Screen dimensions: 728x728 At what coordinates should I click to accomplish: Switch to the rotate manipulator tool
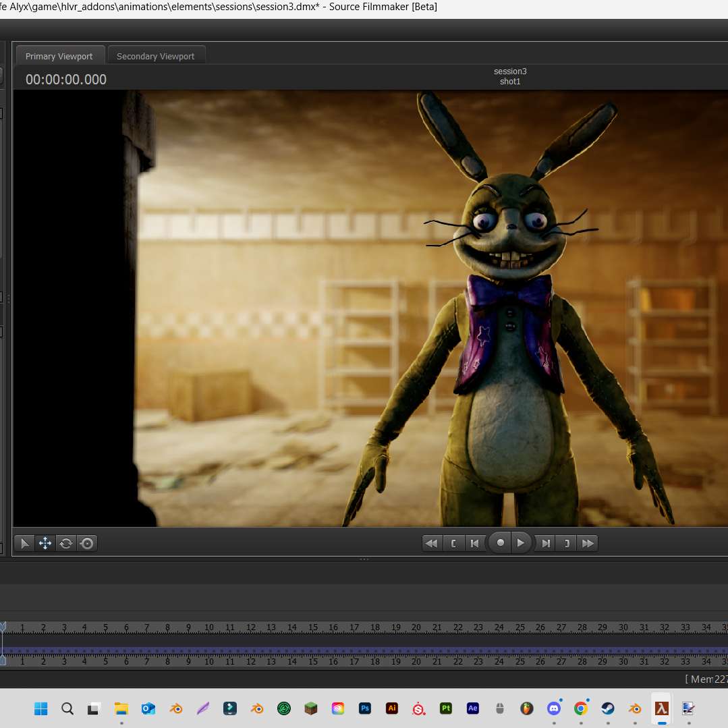pyautogui.click(x=66, y=543)
